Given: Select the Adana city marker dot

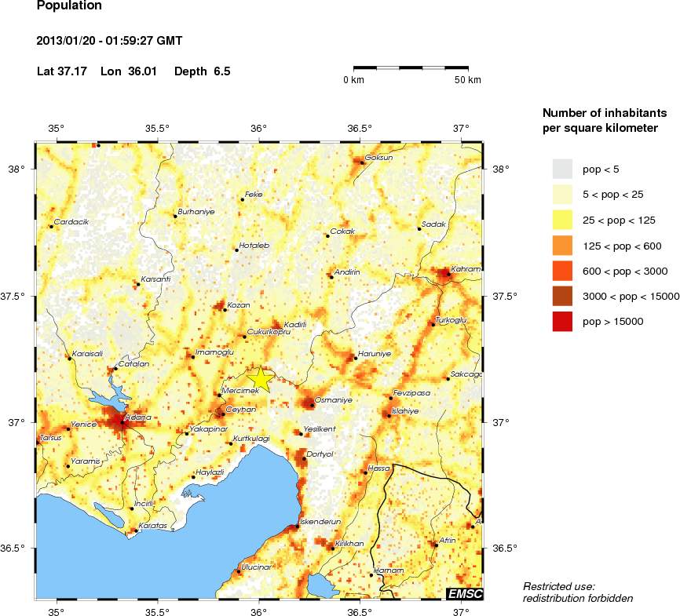Looking at the screenshot, I should [x=120, y=420].
